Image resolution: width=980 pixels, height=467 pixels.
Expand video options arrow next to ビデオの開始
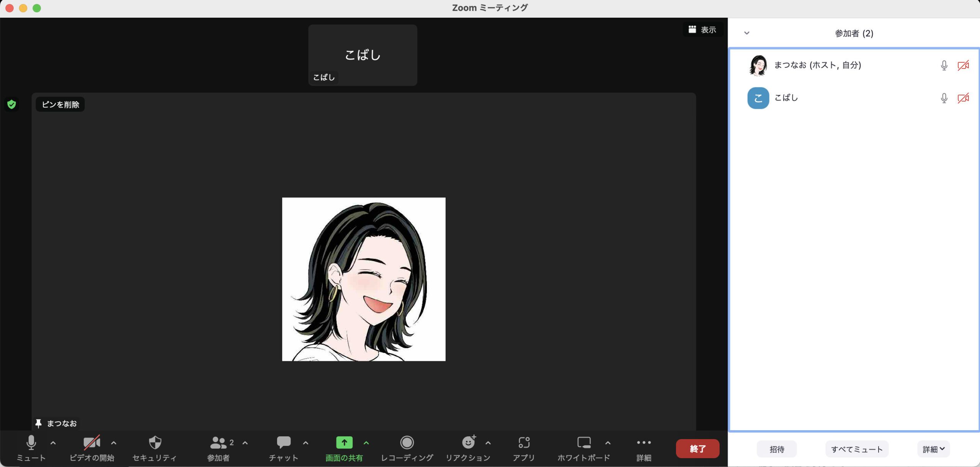114,443
